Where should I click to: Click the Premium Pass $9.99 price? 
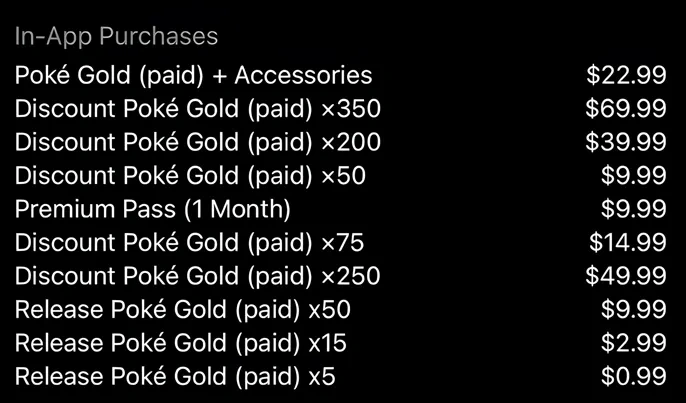[x=634, y=209]
